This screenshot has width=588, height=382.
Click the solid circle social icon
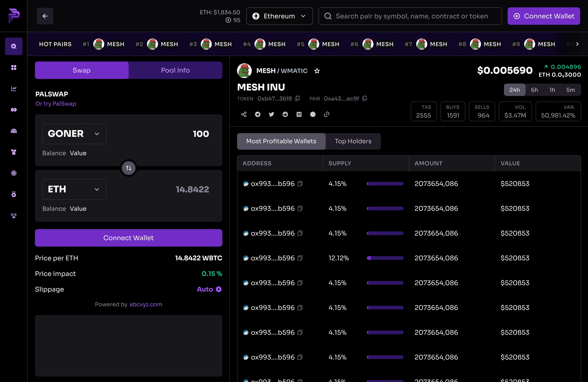pyautogui.click(x=313, y=114)
